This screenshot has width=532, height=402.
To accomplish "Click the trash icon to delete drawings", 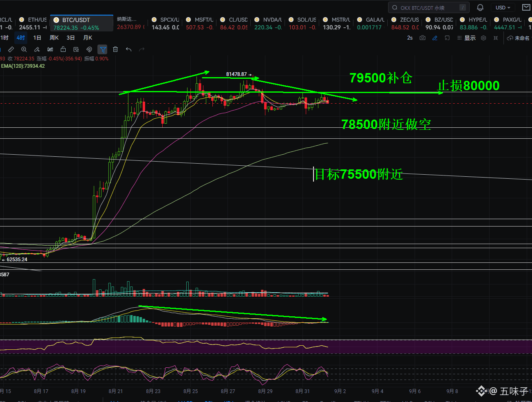I will (115, 49).
